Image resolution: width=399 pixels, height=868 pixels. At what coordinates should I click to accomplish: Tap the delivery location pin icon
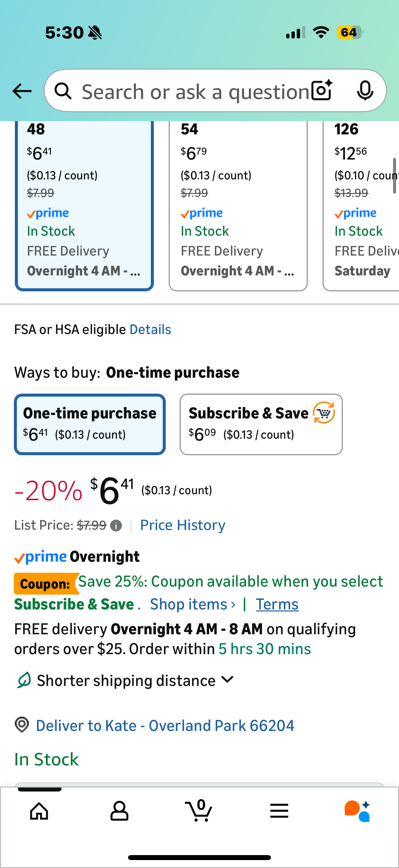pyautogui.click(x=22, y=725)
